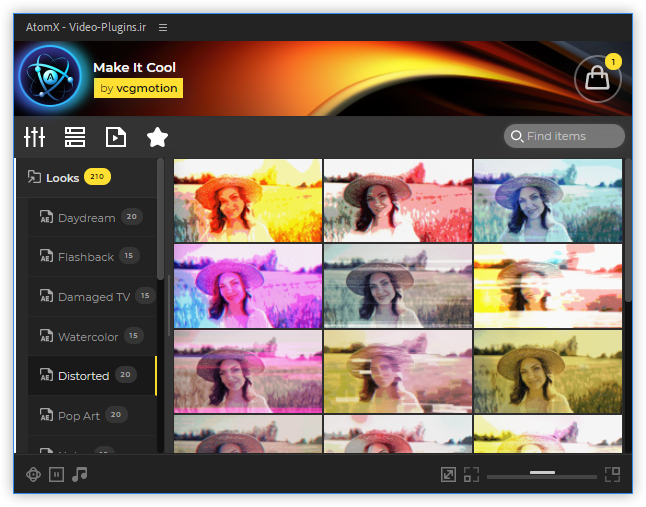Choose the magenta-purple look thumbnail

tap(248, 286)
